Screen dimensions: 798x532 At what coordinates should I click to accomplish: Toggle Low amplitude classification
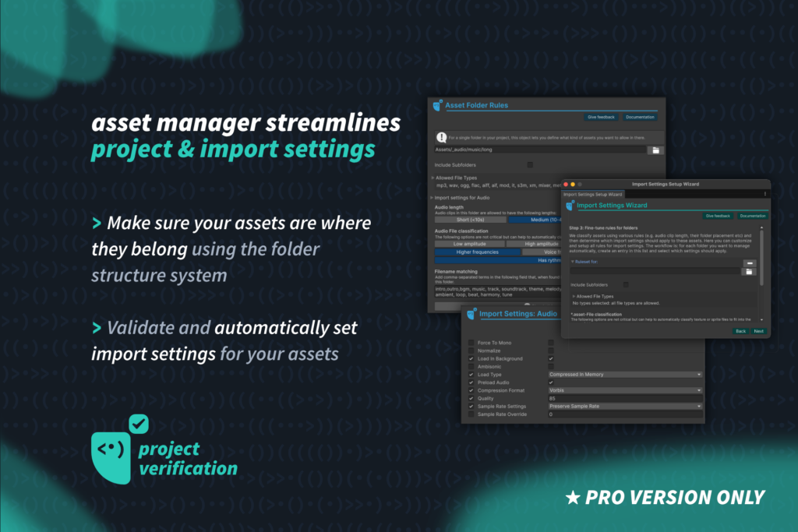469,244
